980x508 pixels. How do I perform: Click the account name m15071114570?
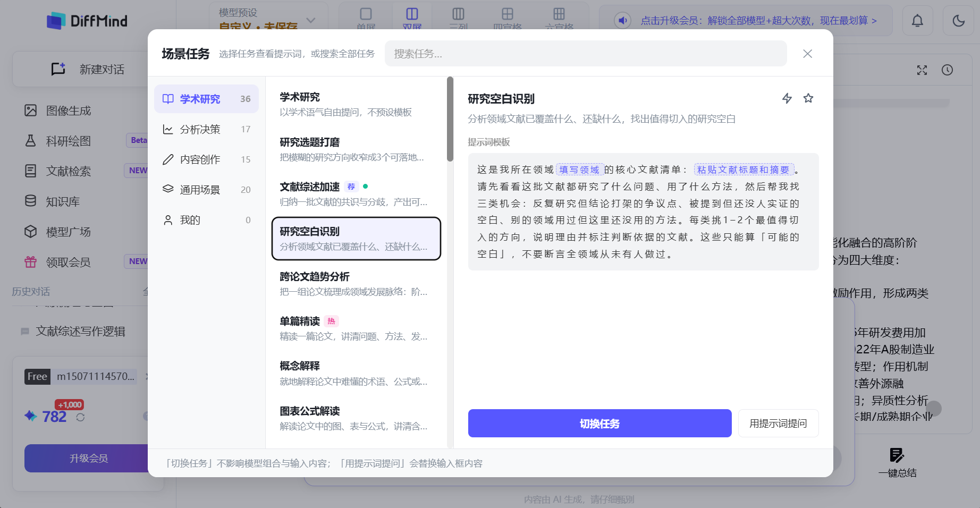pos(96,376)
